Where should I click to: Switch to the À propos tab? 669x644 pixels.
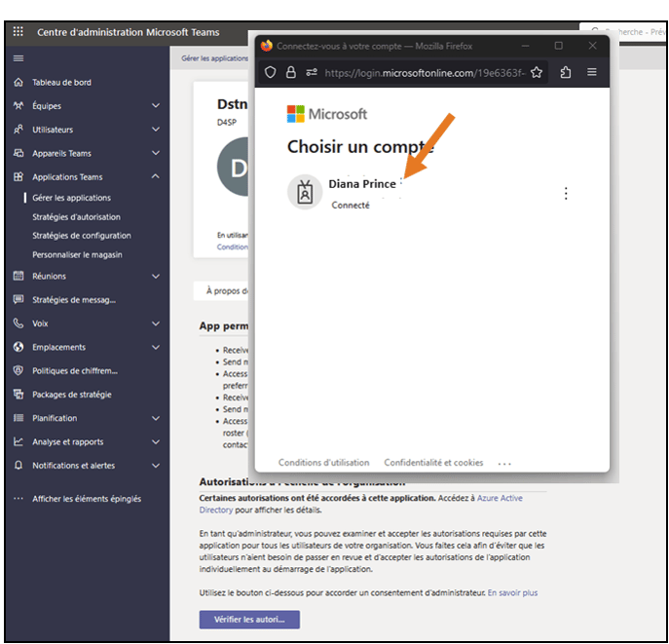pyautogui.click(x=227, y=291)
